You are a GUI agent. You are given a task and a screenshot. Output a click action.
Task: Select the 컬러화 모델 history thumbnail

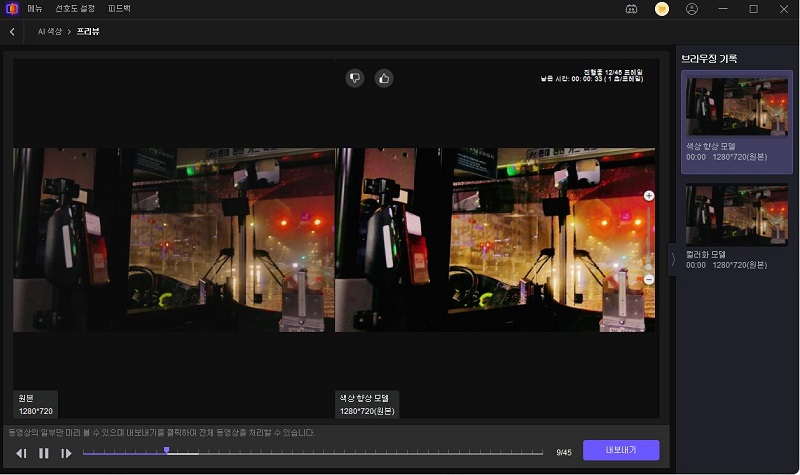pyautogui.click(x=736, y=215)
